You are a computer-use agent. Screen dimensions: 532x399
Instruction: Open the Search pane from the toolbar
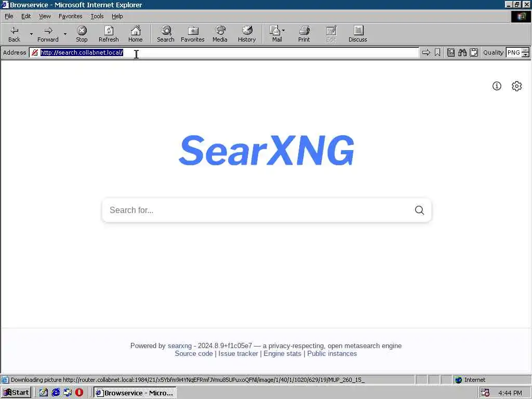pyautogui.click(x=166, y=34)
